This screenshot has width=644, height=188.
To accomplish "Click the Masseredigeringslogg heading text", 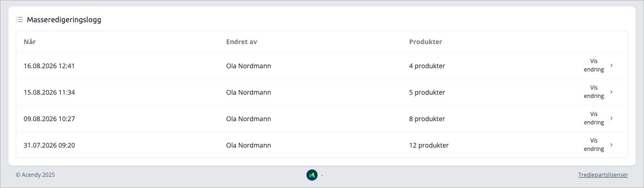I will click(64, 19).
